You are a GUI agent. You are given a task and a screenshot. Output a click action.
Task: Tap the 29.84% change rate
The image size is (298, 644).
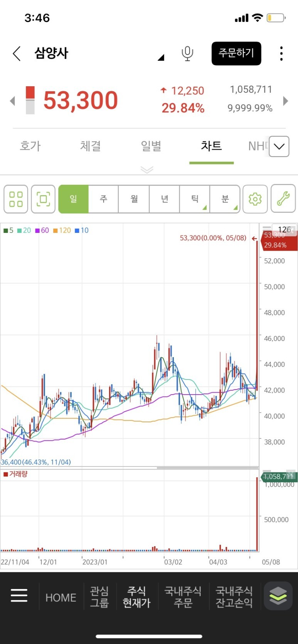pos(183,108)
